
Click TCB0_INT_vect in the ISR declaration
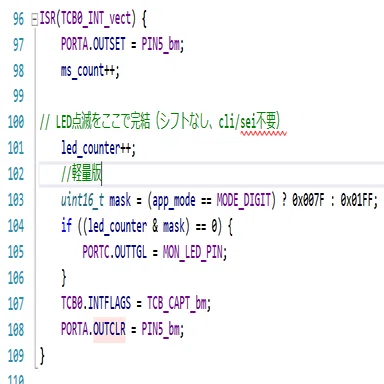pos(96,19)
